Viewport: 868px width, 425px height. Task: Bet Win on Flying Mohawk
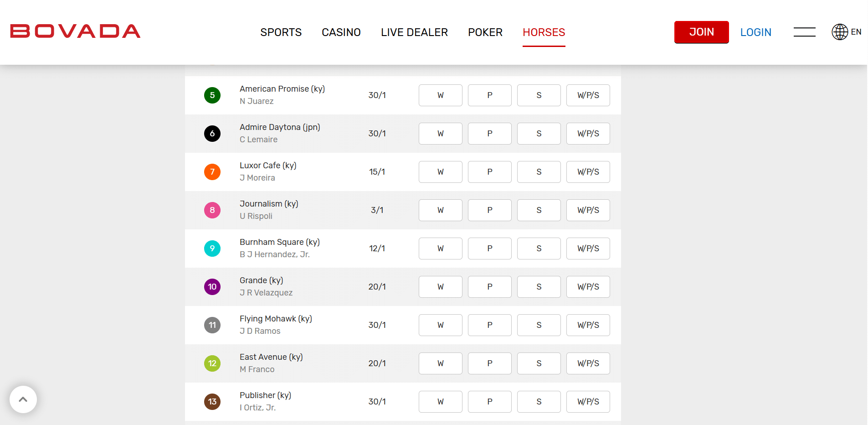[441, 325]
